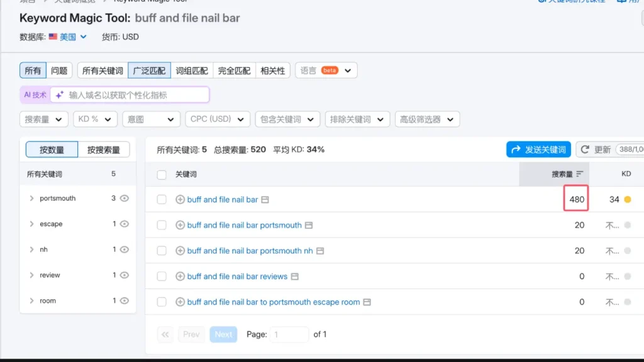The height and width of the screenshot is (362, 644).
Task: Open the 搜索量 filter dropdown
Action: (x=43, y=119)
